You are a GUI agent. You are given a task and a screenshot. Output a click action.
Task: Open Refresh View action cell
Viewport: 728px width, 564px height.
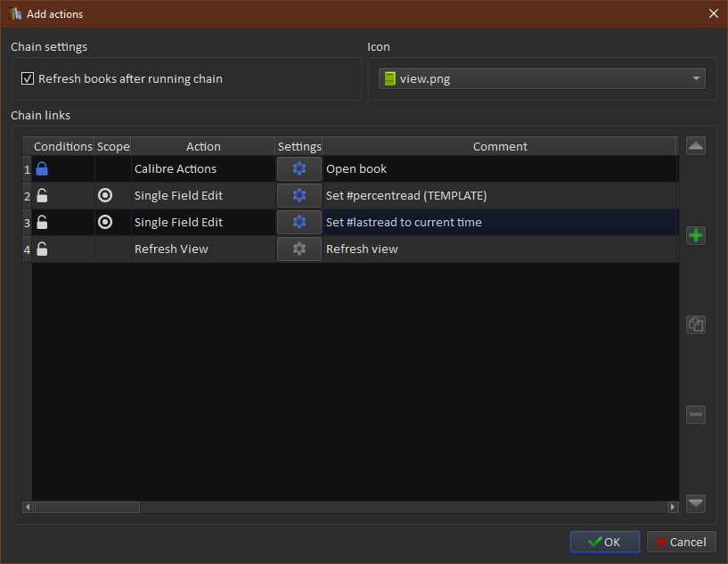point(171,249)
